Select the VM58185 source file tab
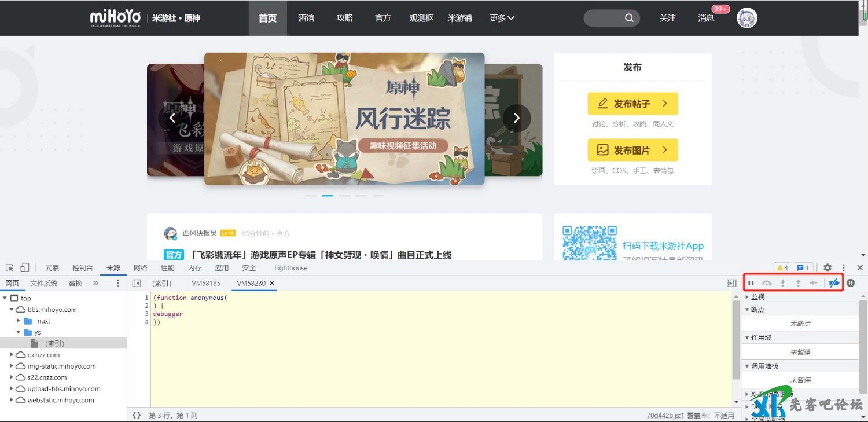Image resolution: width=868 pixels, height=422 pixels. (x=206, y=283)
